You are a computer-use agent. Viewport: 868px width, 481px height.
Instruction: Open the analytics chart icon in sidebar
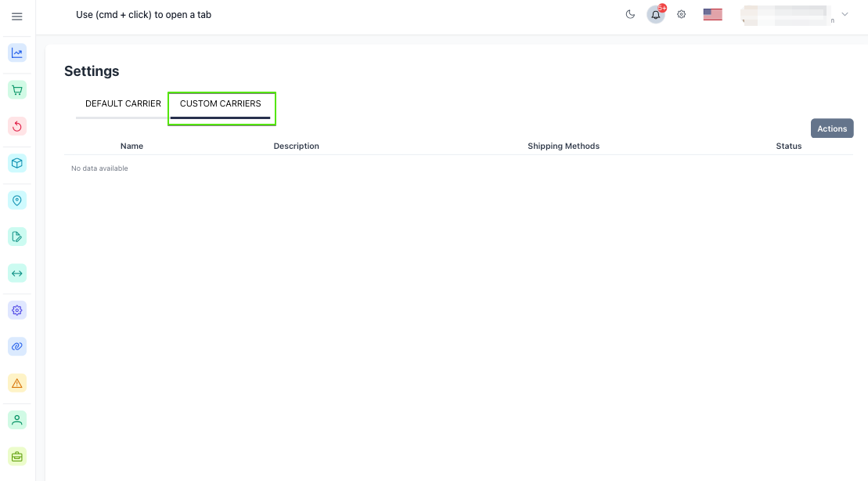(17, 52)
